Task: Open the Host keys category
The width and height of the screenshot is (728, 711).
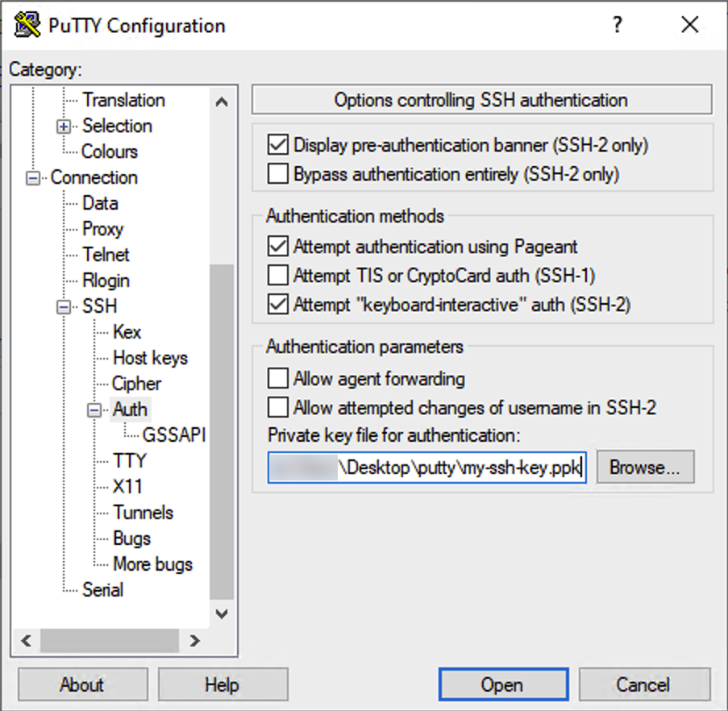Action: click(151, 358)
